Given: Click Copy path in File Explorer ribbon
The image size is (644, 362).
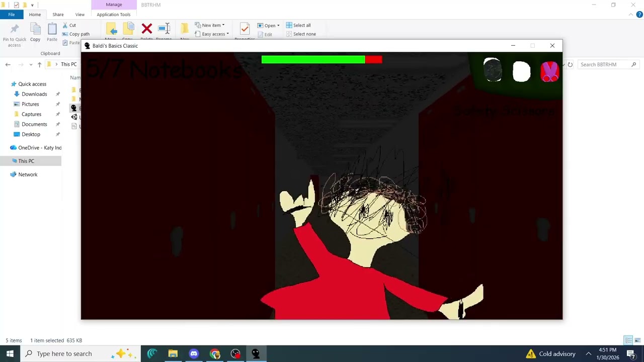Looking at the screenshot, I should [x=75, y=34].
